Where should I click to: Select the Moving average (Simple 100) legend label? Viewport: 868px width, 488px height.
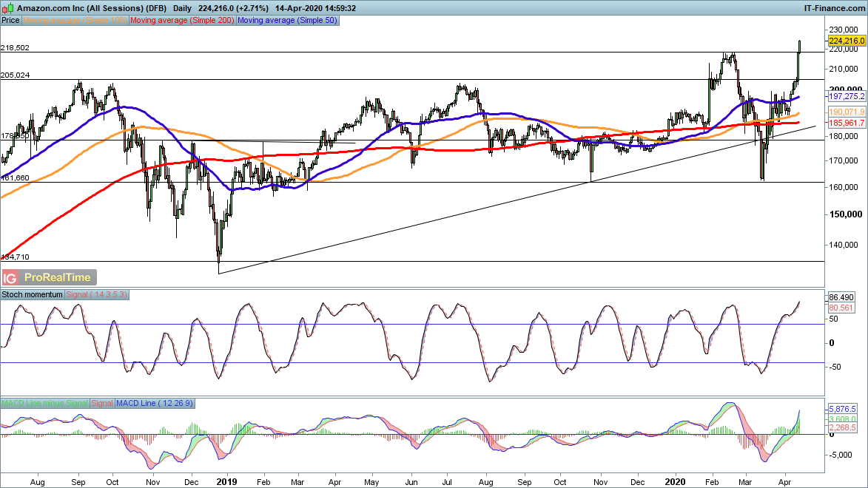[75, 21]
